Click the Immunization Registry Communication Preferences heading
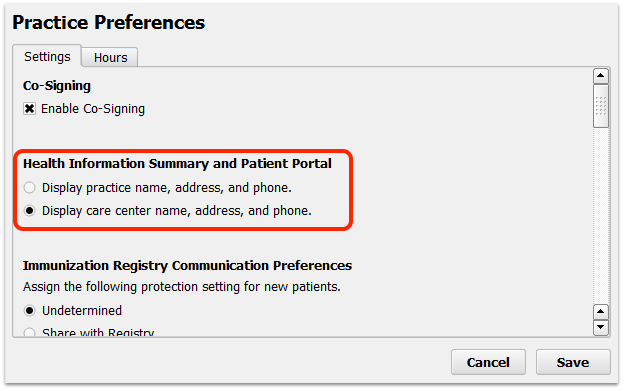624x391 pixels. 187,265
